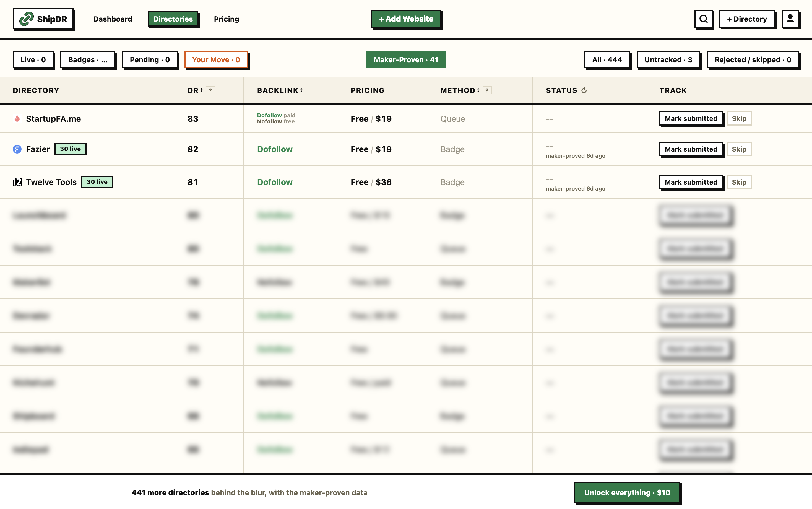Viewport: 812px width, 509px height.
Task: Click Fazier's Dofollow backlink cell
Action: click(275, 149)
